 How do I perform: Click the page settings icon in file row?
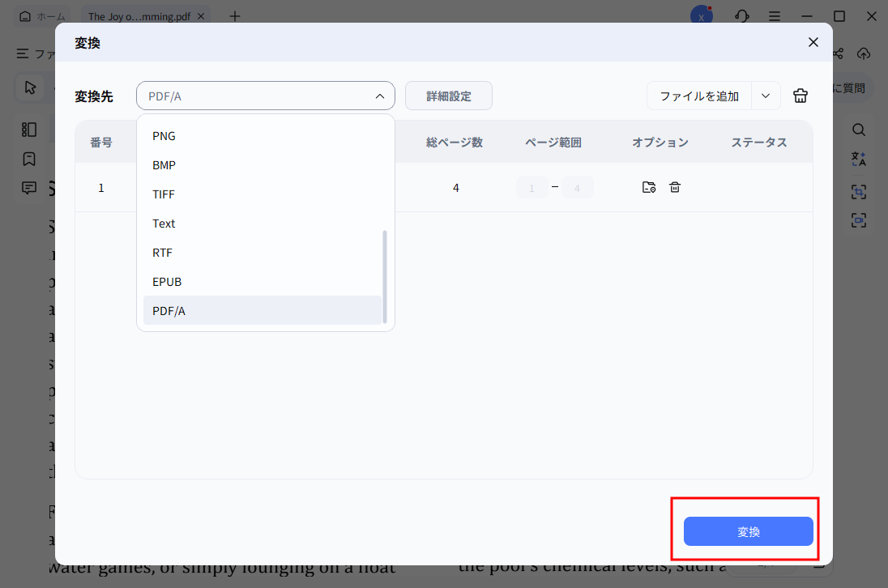[648, 187]
